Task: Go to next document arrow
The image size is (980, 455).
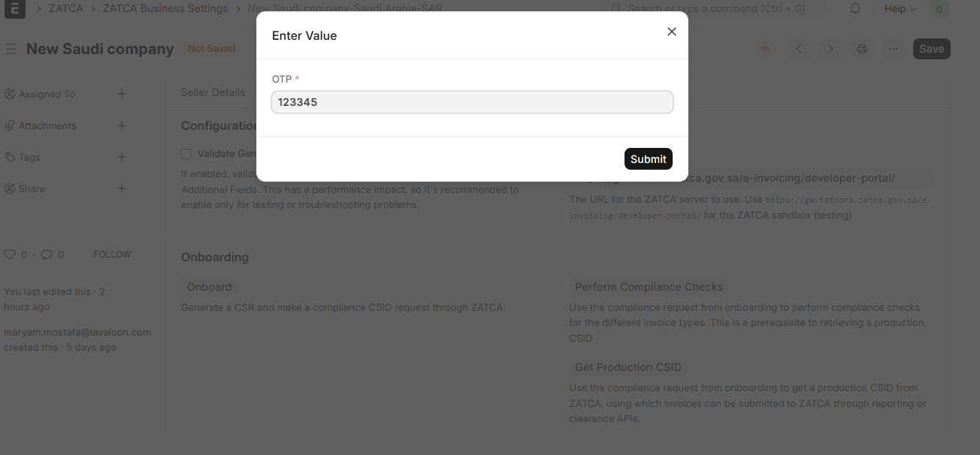Action: tap(830, 49)
